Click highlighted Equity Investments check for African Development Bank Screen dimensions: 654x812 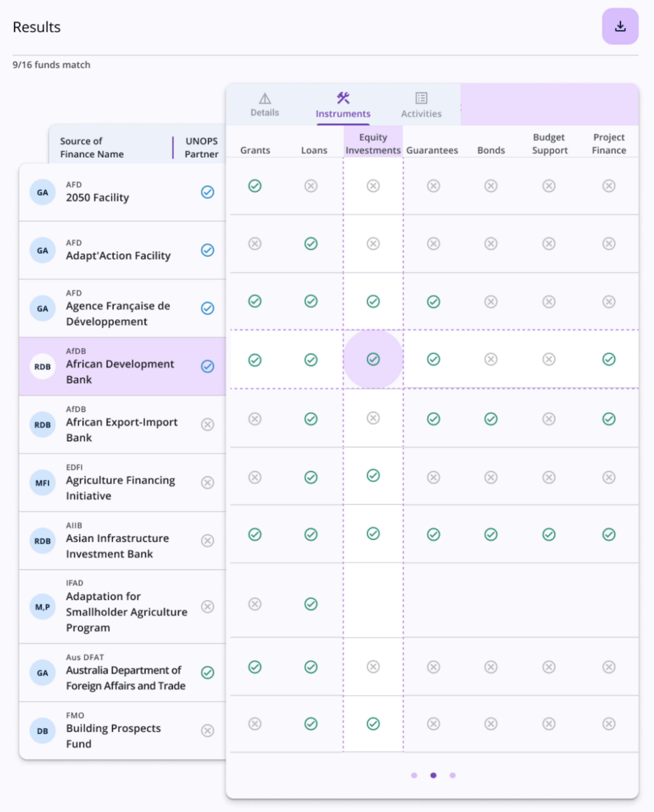pyautogui.click(x=373, y=359)
